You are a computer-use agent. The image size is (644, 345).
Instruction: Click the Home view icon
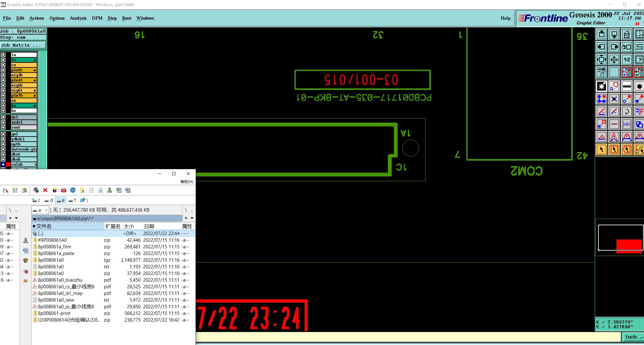click(627, 34)
